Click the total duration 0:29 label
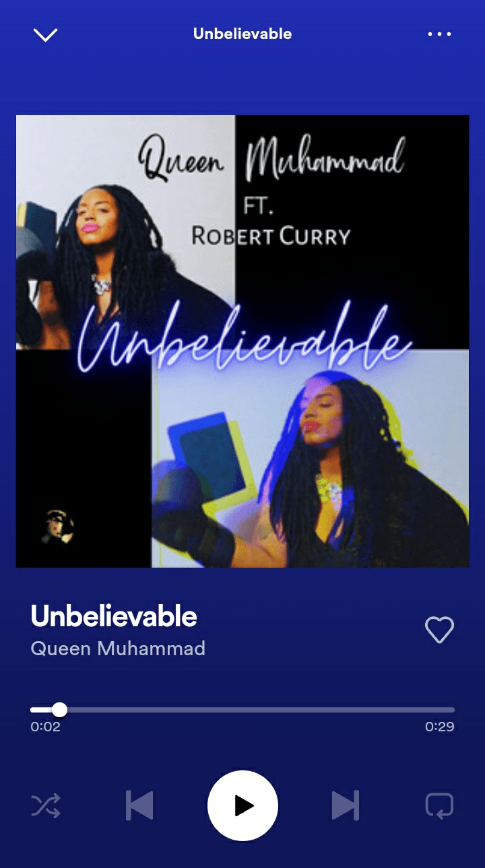Viewport: 485px width, 868px height. (x=439, y=727)
